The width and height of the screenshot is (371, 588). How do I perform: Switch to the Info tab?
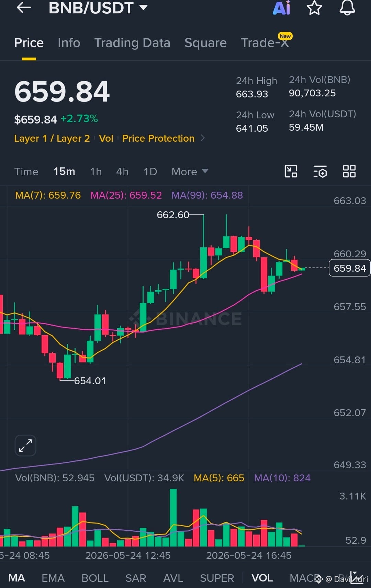coord(69,43)
